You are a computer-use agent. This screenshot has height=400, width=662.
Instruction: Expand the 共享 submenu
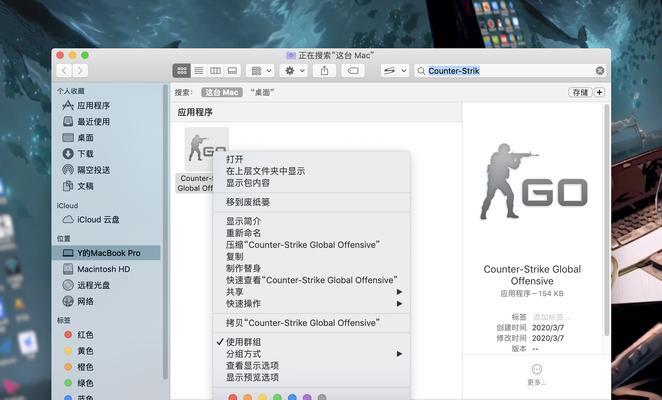click(312, 292)
